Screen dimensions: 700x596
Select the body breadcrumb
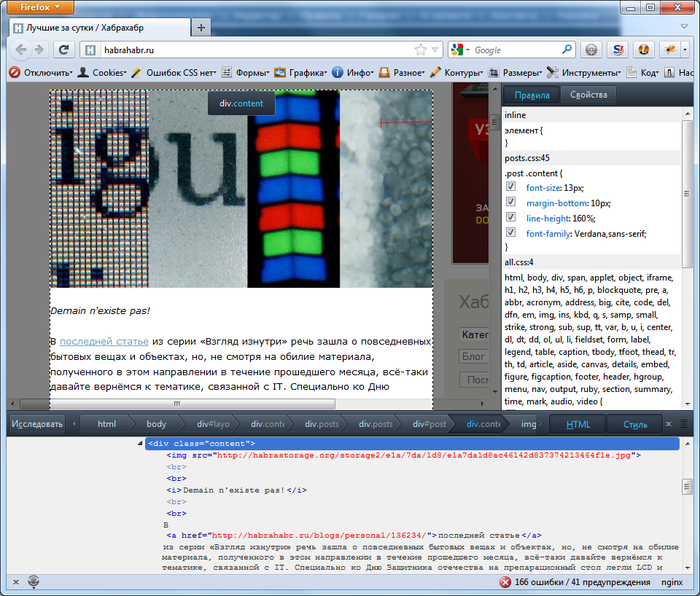(156, 424)
